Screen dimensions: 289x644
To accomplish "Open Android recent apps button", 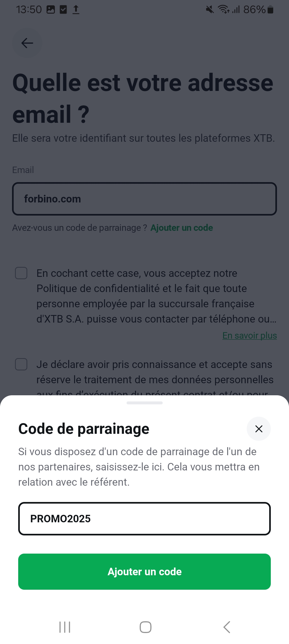I will click(65, 627).
